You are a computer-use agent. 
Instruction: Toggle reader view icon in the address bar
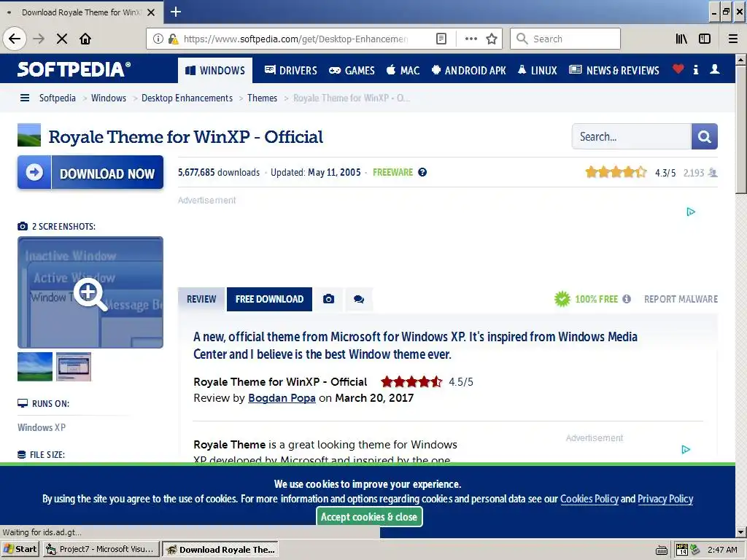pos(441,39)
